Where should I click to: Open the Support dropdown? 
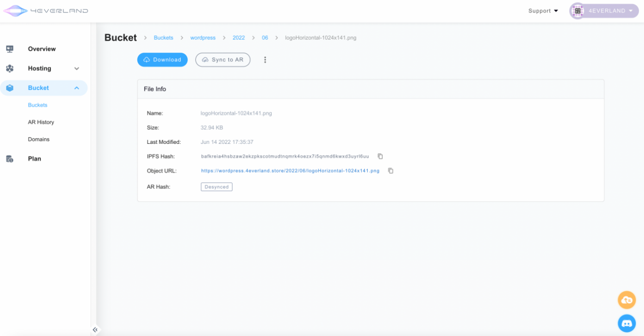(543, 11)
